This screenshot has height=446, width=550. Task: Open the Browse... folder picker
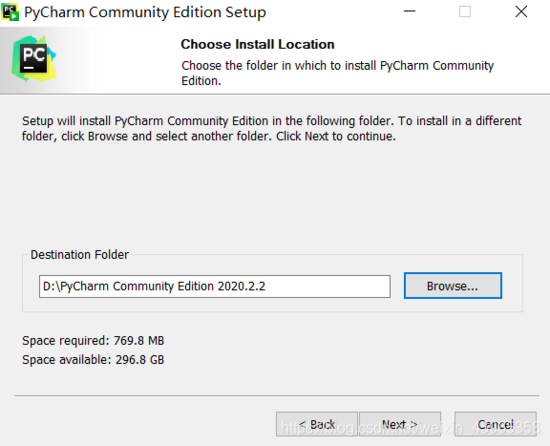[452, 286]
